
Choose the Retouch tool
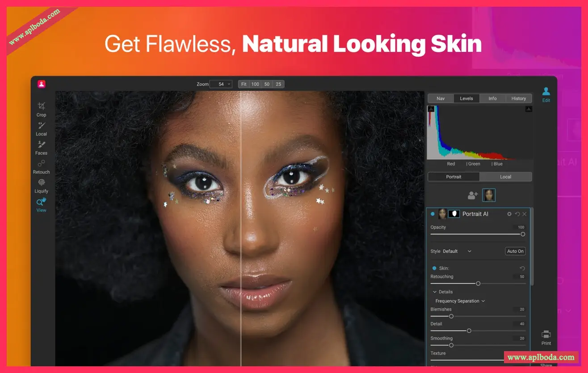pyautogui.click(x=41, y=166)
